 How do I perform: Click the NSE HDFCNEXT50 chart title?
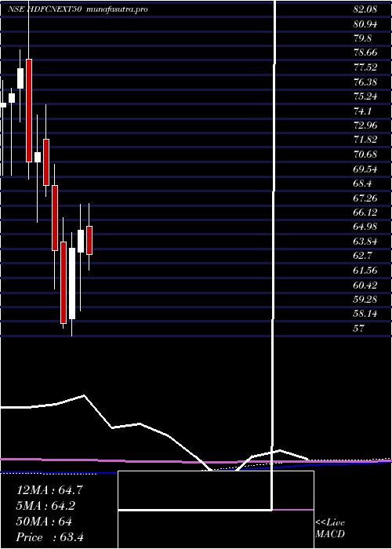coord(45,9)
